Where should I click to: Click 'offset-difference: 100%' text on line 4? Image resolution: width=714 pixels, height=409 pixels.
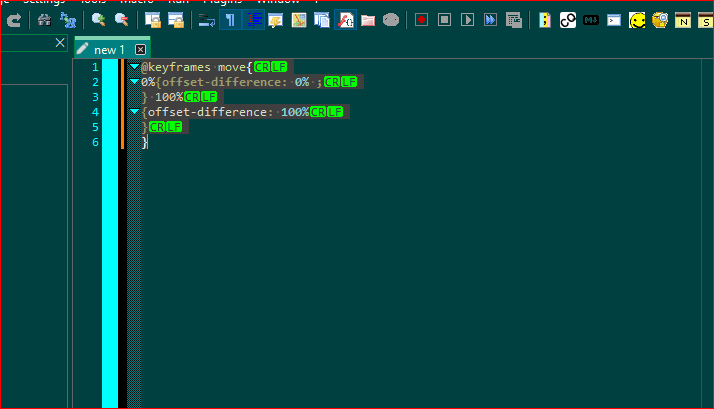(x=229, y=112)
